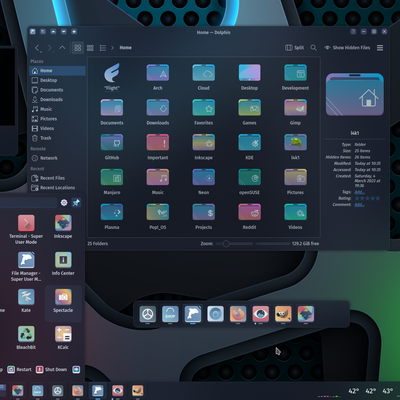Viewport: 400px width, 400px height.
Task: Select the Plasma folder
Action: point(112,216)
